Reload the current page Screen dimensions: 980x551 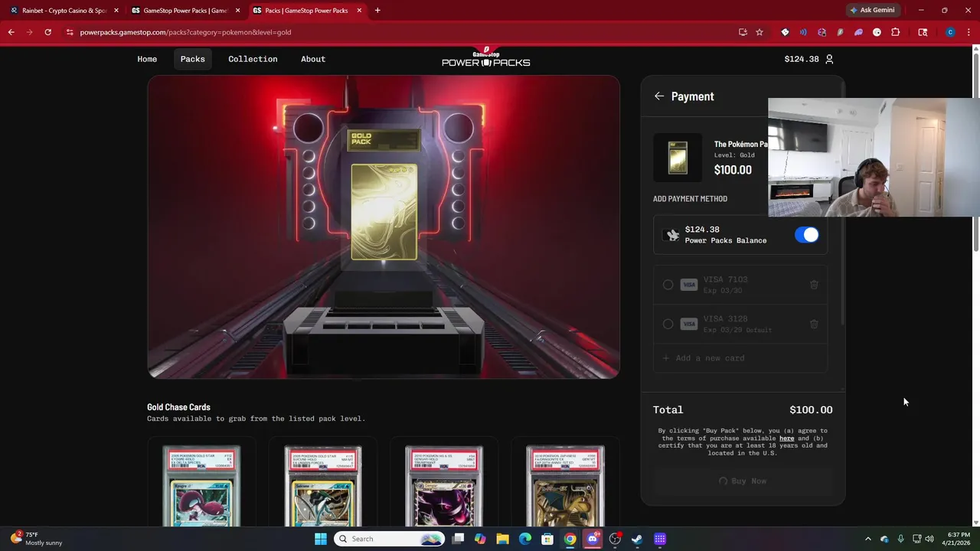[x=47, y=32]
